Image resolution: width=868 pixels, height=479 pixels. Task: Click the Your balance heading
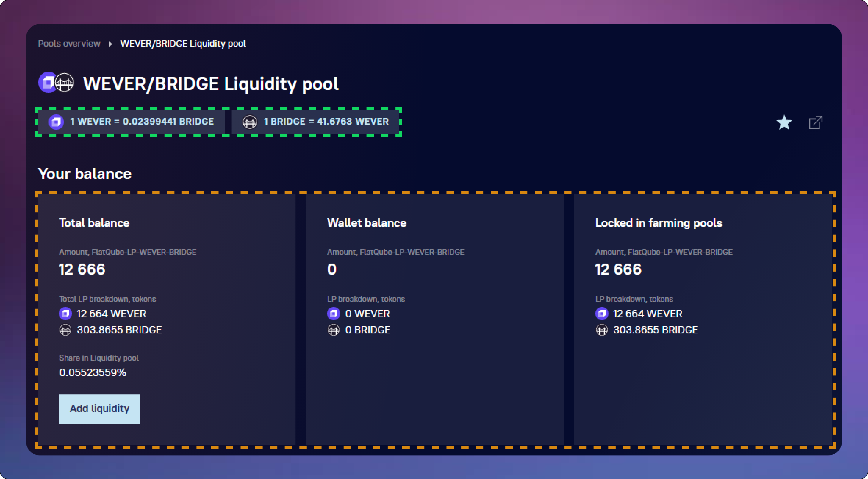coord(85,174)
